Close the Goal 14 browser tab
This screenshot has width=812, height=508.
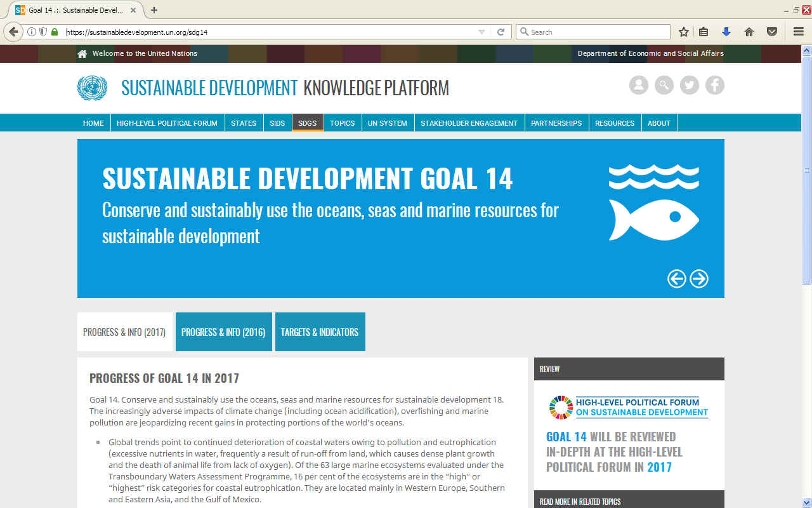click(133, 10)
